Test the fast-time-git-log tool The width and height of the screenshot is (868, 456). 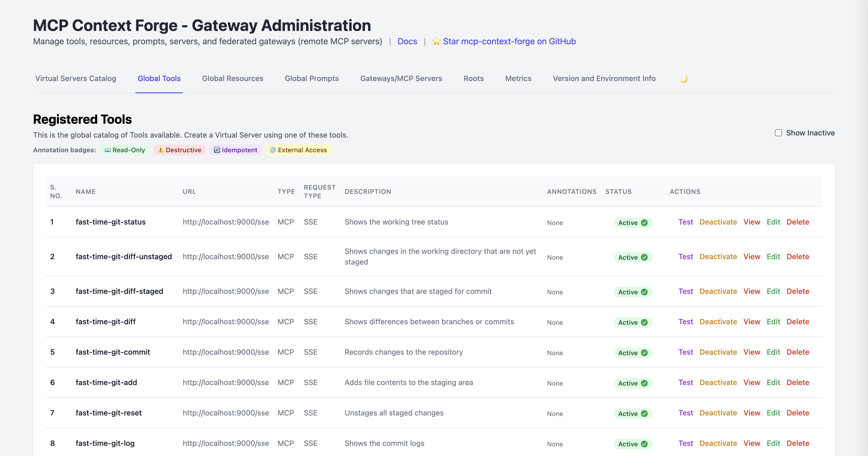[686, 443]
